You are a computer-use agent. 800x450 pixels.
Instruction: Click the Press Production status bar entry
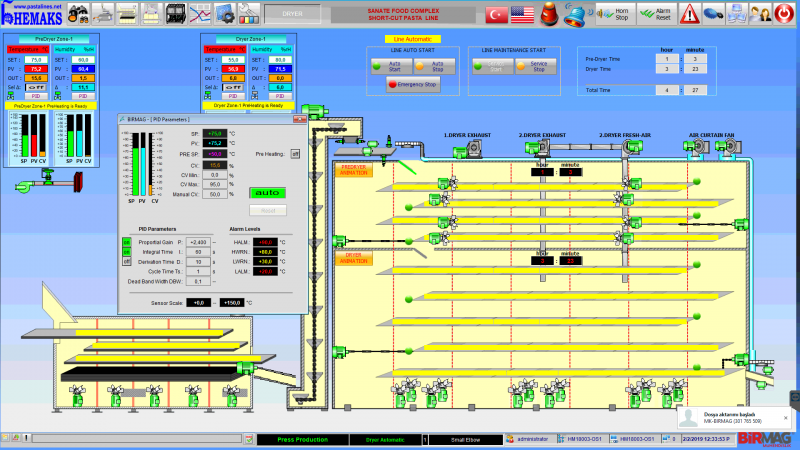[303, 439]
